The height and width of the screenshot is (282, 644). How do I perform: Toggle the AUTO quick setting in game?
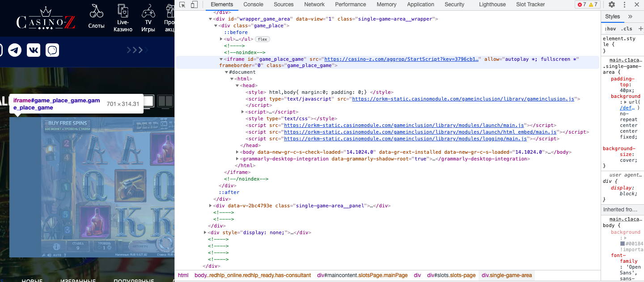57,255
